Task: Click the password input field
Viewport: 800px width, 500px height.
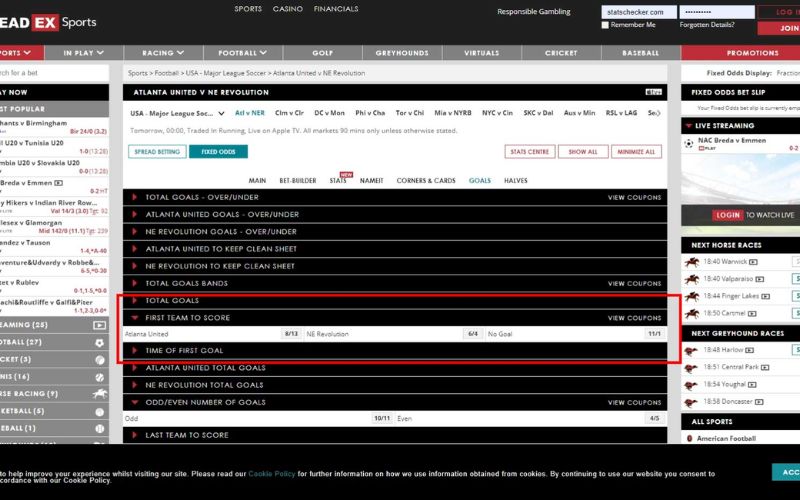Action: (x=717, y=12)
